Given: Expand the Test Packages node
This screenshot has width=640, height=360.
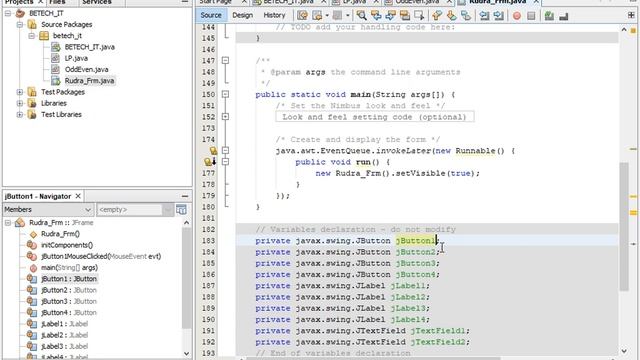Looking at the screenshot, I should coord(20,92).
